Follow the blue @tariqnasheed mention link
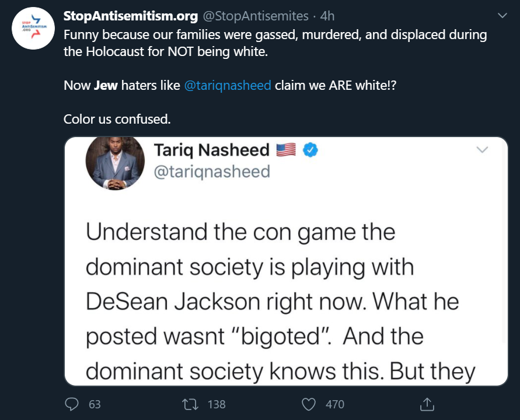This screenshot has width=520, height=420. point(228,85)
